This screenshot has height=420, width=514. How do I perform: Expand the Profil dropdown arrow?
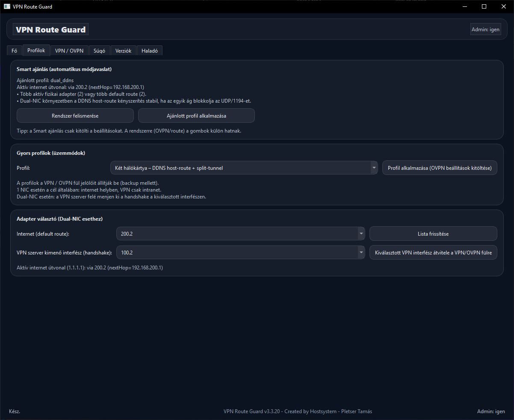pos(374,168)
